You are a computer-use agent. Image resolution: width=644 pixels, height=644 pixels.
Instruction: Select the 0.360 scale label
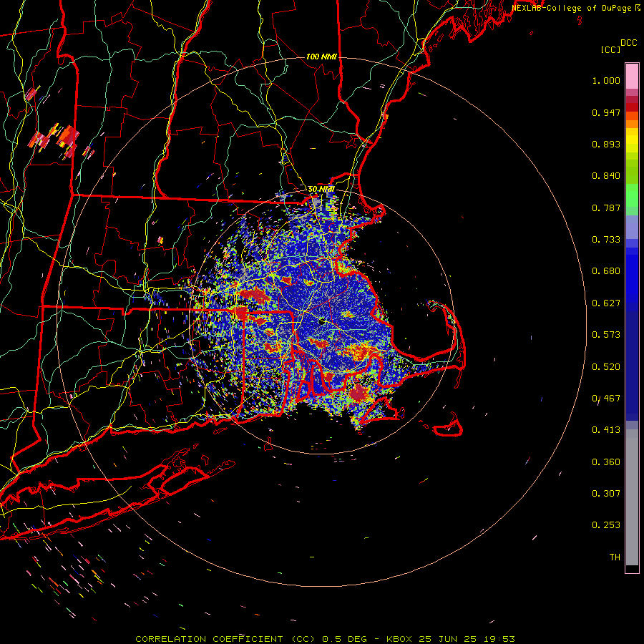(x=606, y=462)
